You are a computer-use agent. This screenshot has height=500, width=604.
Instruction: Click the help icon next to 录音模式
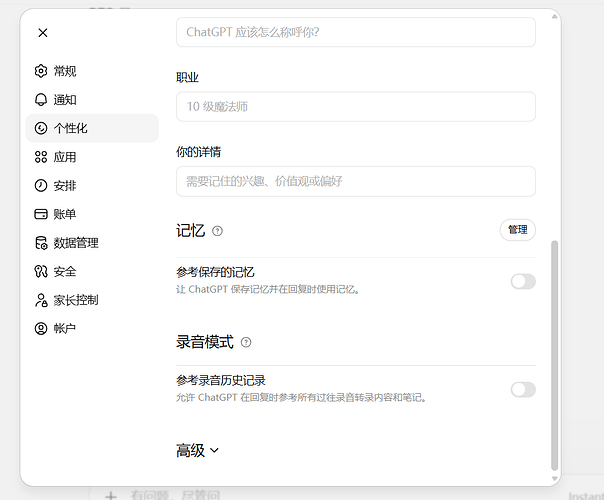point(246,342)
